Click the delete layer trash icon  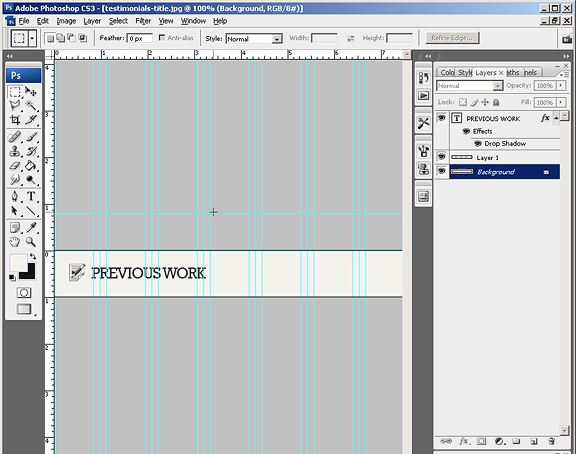(551, 441)
